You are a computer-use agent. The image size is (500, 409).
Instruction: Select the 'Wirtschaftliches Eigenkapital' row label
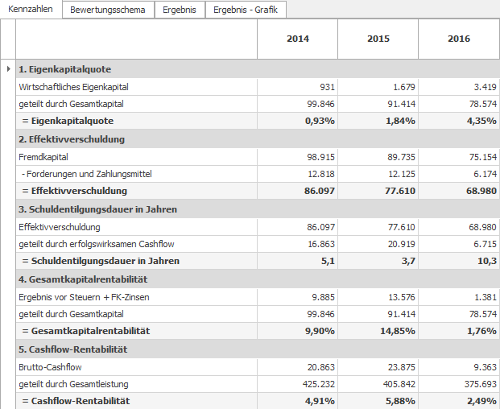[x=73, y=87]
